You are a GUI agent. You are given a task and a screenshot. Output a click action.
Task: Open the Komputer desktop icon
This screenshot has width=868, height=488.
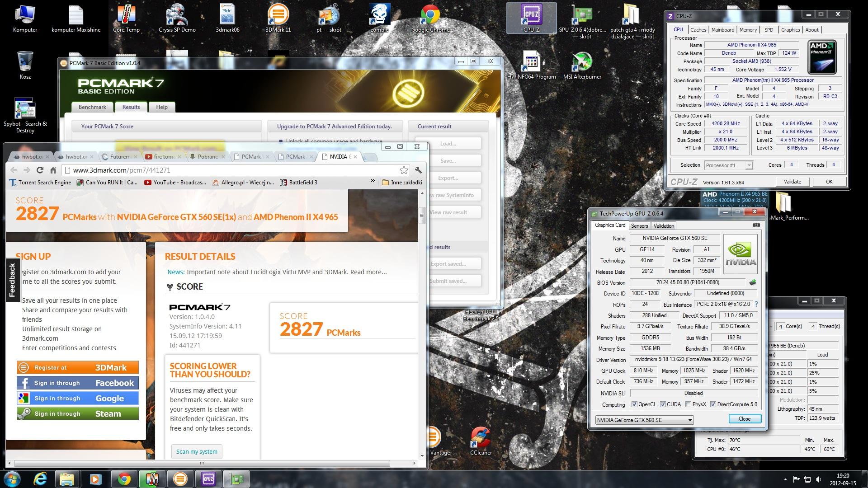point(25,19)
